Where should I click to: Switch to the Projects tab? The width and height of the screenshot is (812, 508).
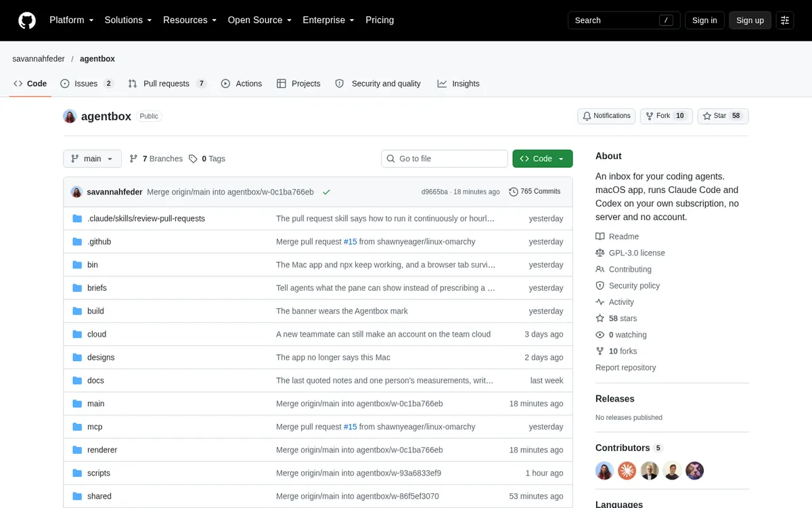[298, 83]
